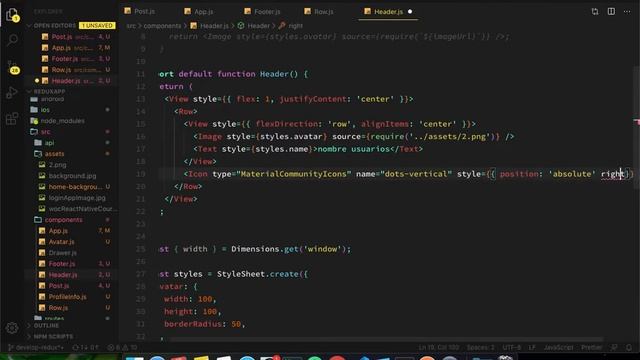
Task: Open the More Actions ellipsis in editor toolbar
Action: click(x=627, y=11)
